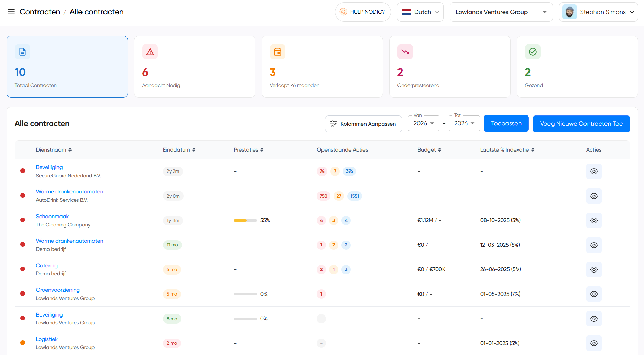Image resolution: width=644 pixels, height=355 pixels.
Task: Open the hamburger navigation menu
Action: [11, 12]
